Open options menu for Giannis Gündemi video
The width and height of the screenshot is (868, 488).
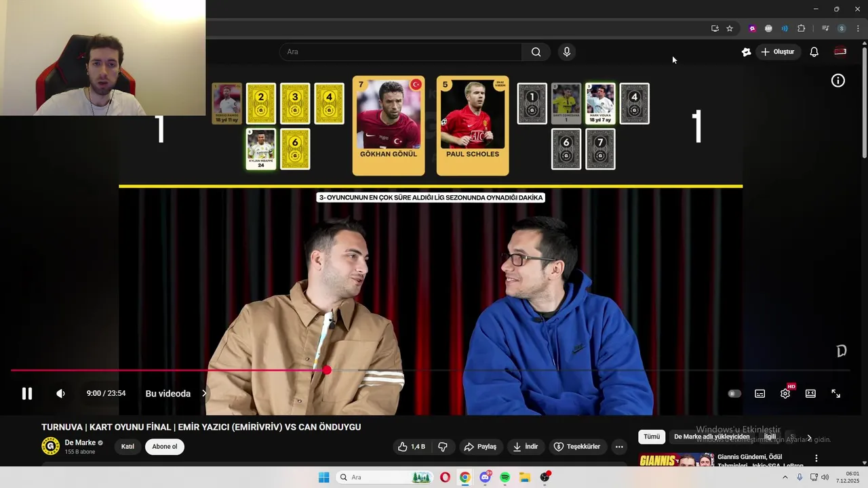816,459
